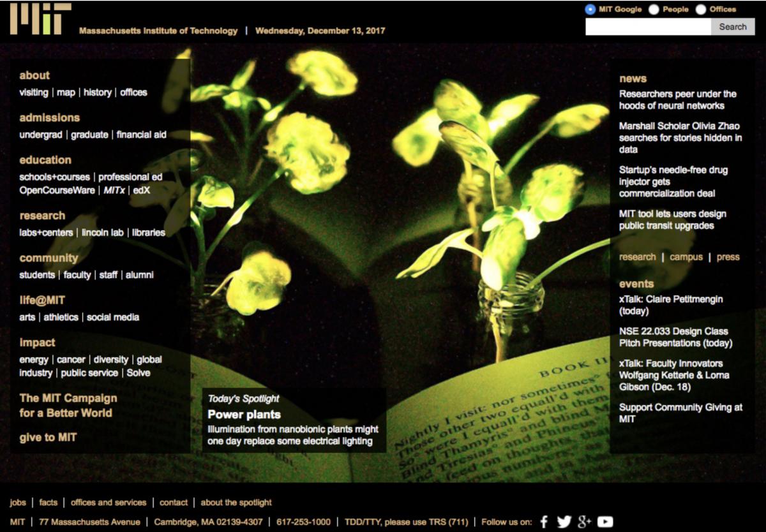Image resolution: width=766 pixels, height=532 pixels.
Task: Open xTalk: Claire Petitmengin event
Action: (671, 305)
